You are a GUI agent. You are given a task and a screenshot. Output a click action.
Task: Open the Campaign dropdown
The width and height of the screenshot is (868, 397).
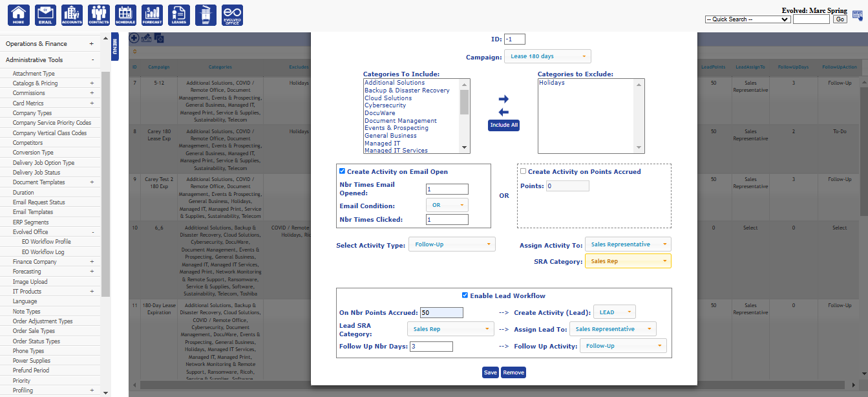[x=547, y=56]
